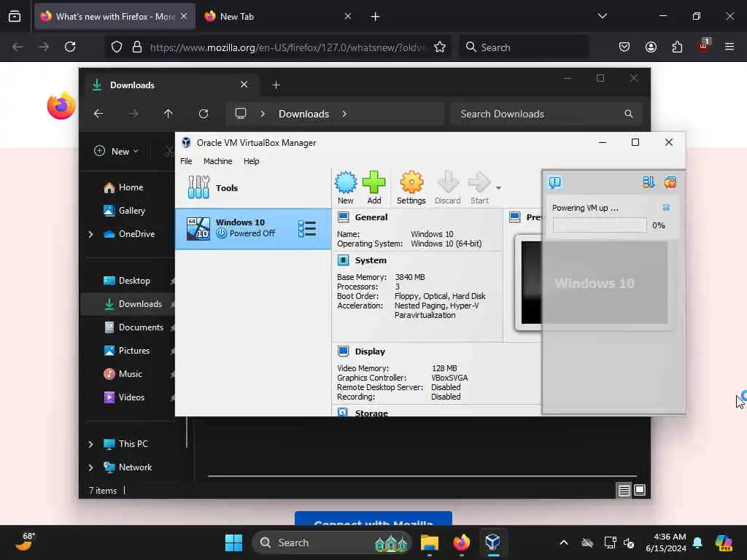Click Downloads breadcrumb in Explorer address bar
Image resolution: width=747 pixels, height=560 pixels.
[303, 114]
